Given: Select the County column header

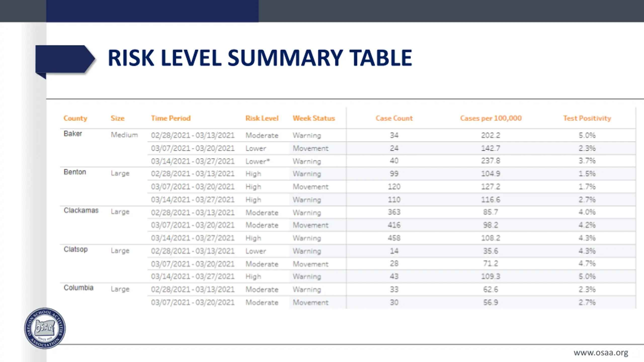Looking at the screenshot, I should pos(75,118).
